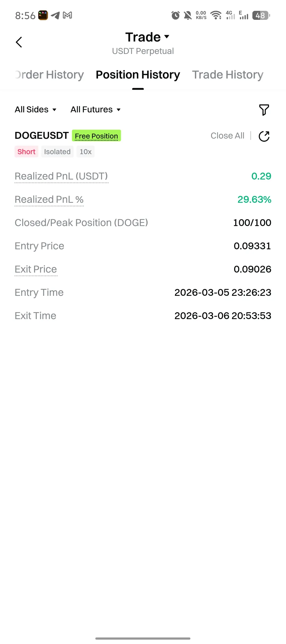
Task: Tap the Exit Price label
Action: 36,269
